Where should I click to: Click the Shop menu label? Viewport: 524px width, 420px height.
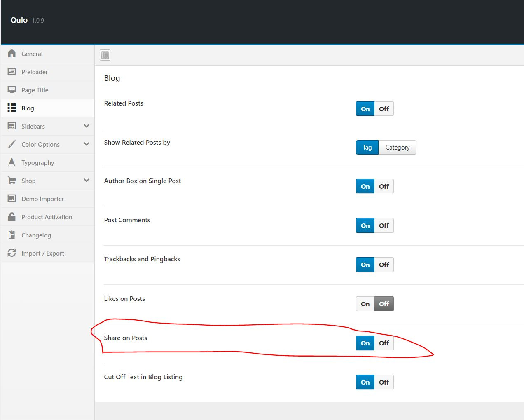[x=28, y=181]
